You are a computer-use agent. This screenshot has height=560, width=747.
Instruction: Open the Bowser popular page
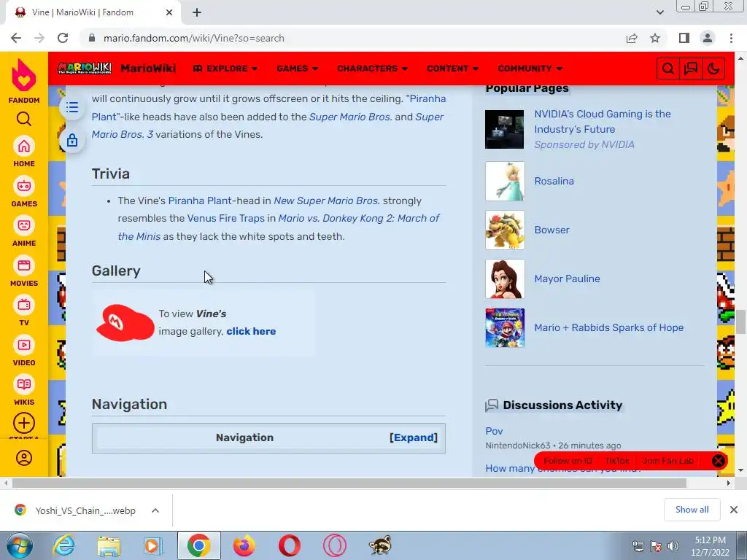pos(551,230)
